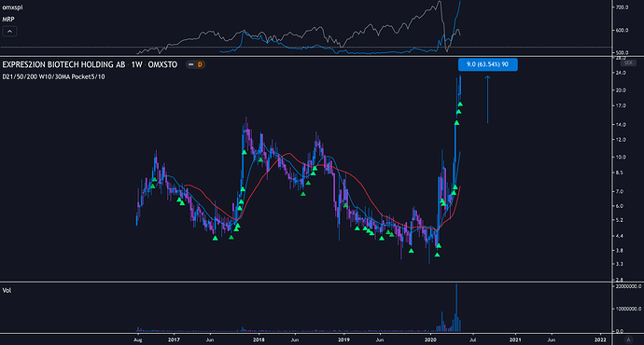
Task: Click the Aug label on the time axis
Action: point(138,340)
